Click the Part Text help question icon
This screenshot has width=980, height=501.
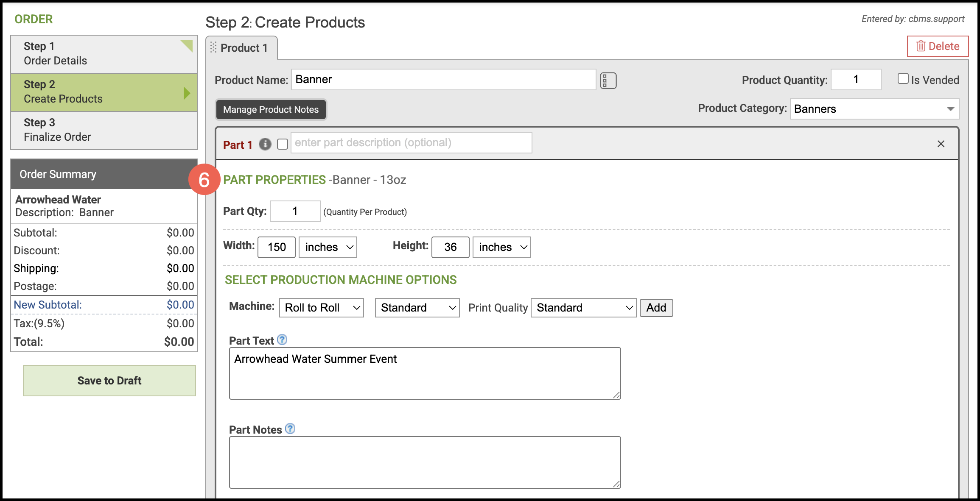(x=282, y=340)
